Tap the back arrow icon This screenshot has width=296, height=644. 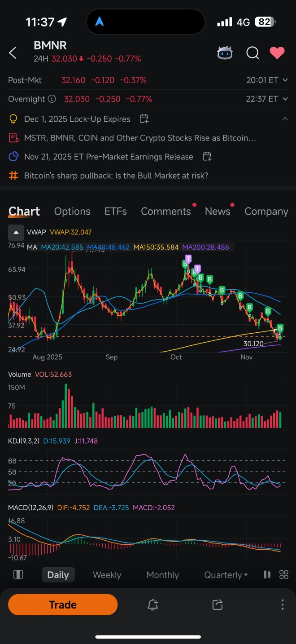pos(13,53)
